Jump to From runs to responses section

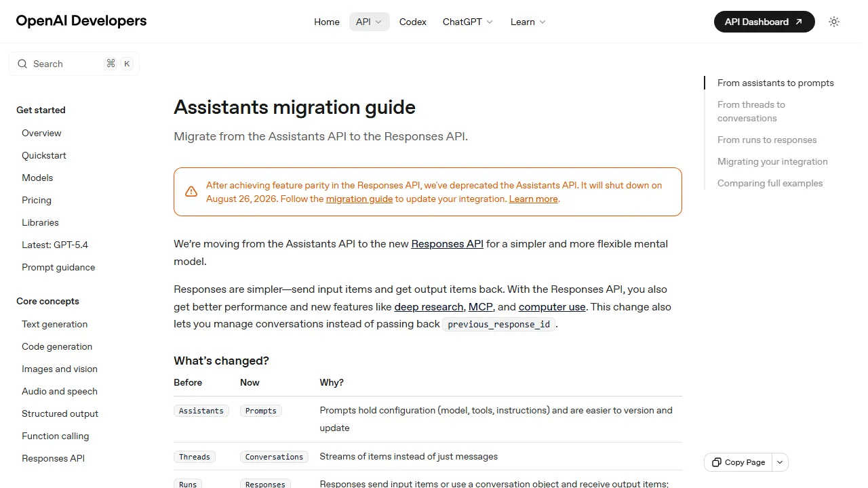click(766, 140)
